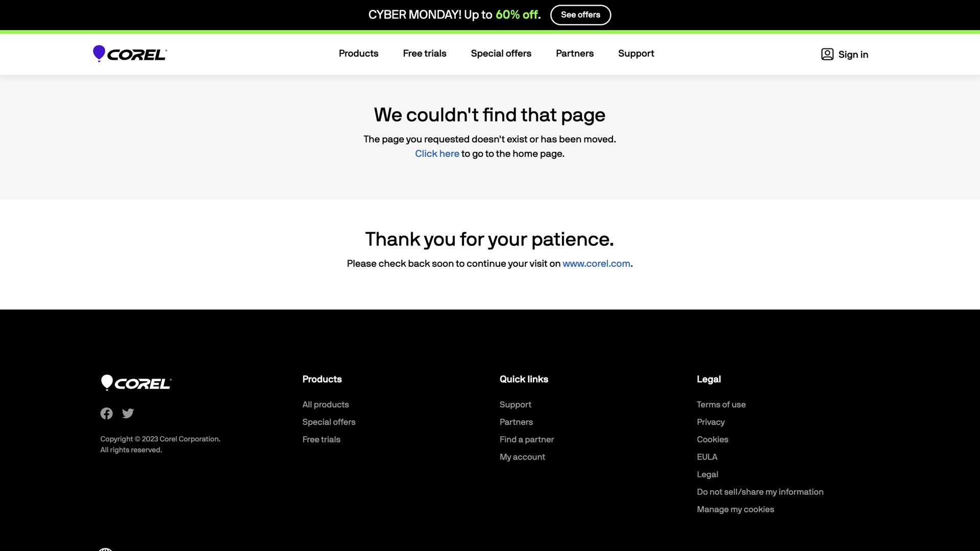Follow the "Click here" home page link
The width and height of the screenshot is (980, 551).
[437, 154]
